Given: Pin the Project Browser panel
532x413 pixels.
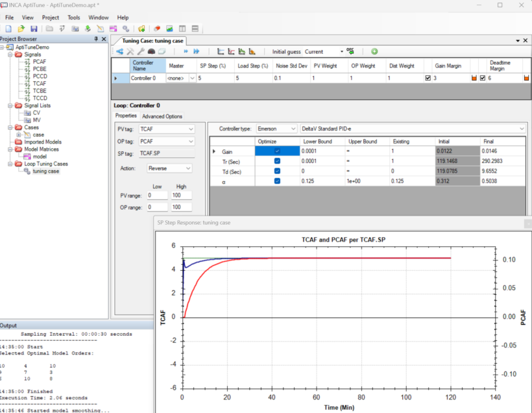Looking at the screenshot, I should pos(96,40).
